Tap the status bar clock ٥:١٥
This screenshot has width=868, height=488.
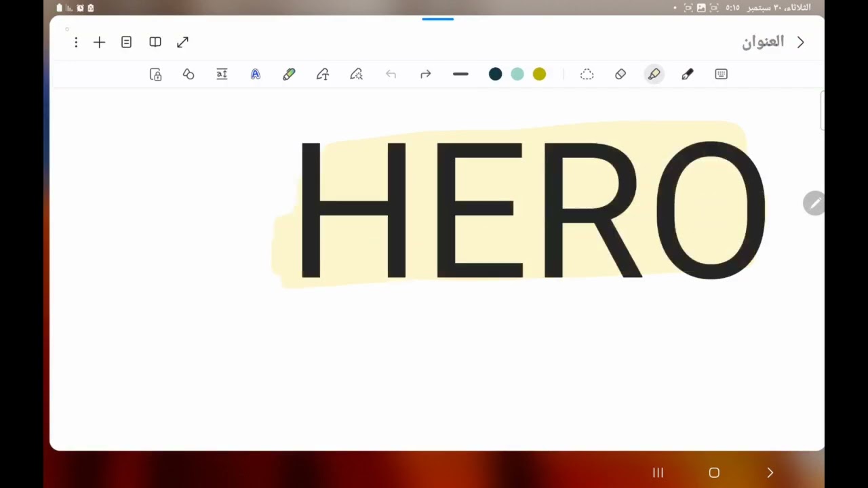733,8
